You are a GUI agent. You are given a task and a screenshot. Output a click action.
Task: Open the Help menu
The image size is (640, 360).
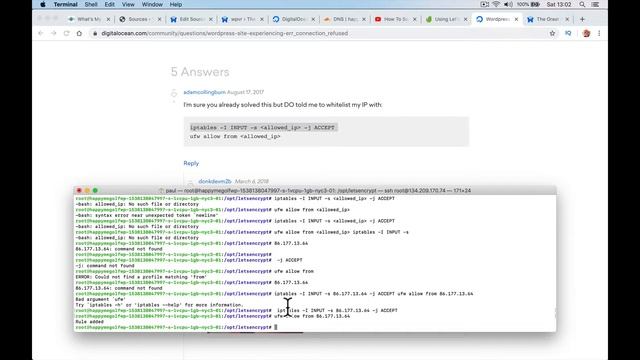coord(176,4)
